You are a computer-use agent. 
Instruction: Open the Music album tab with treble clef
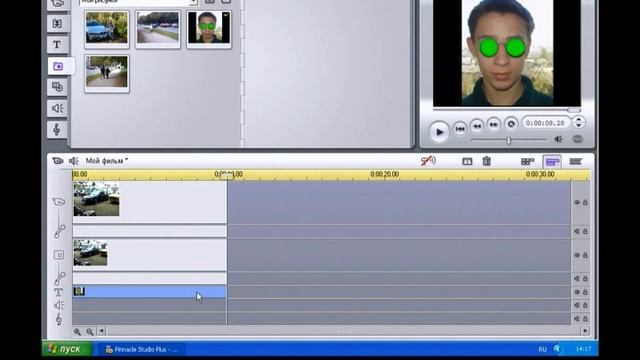(57, 129)
